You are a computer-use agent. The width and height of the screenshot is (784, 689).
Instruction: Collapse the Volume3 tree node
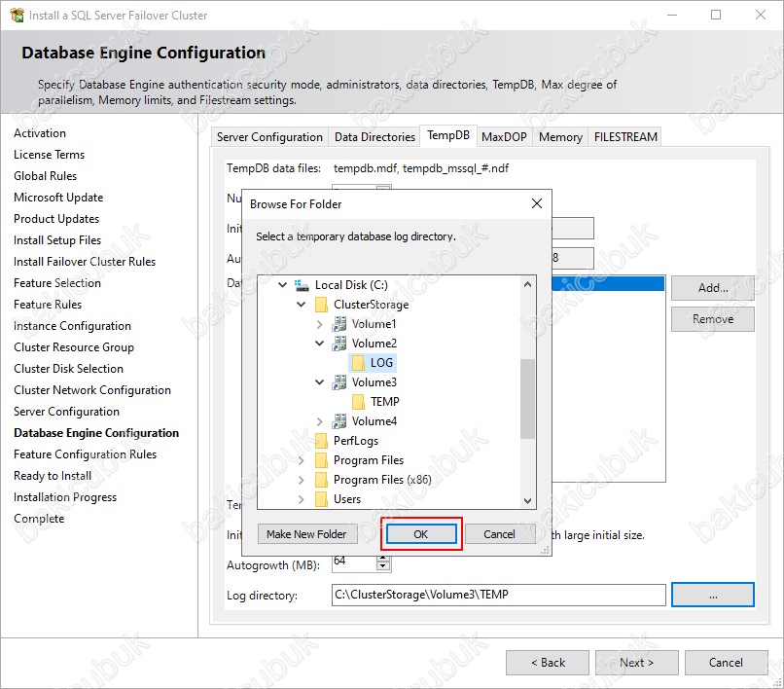[319, 382]
